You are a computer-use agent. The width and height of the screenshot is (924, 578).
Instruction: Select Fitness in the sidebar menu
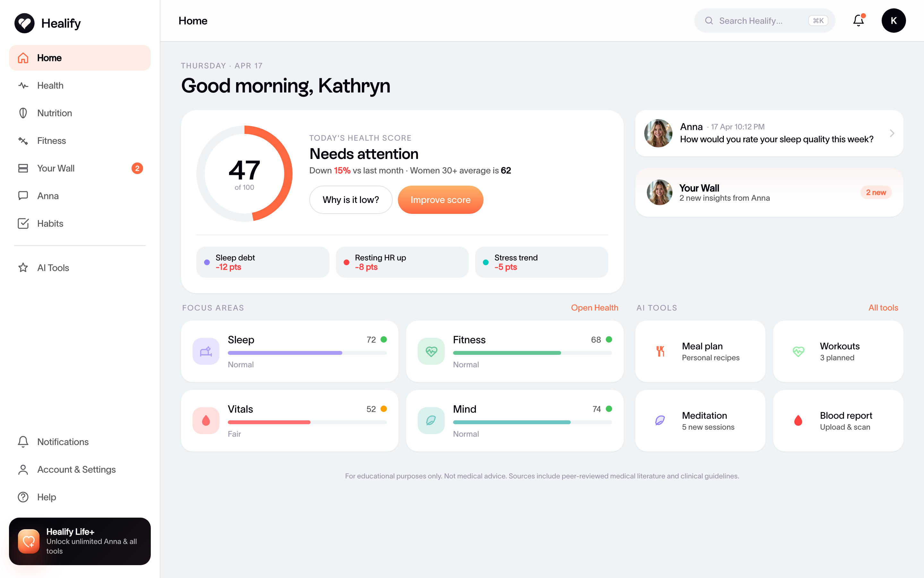point(80,141)
